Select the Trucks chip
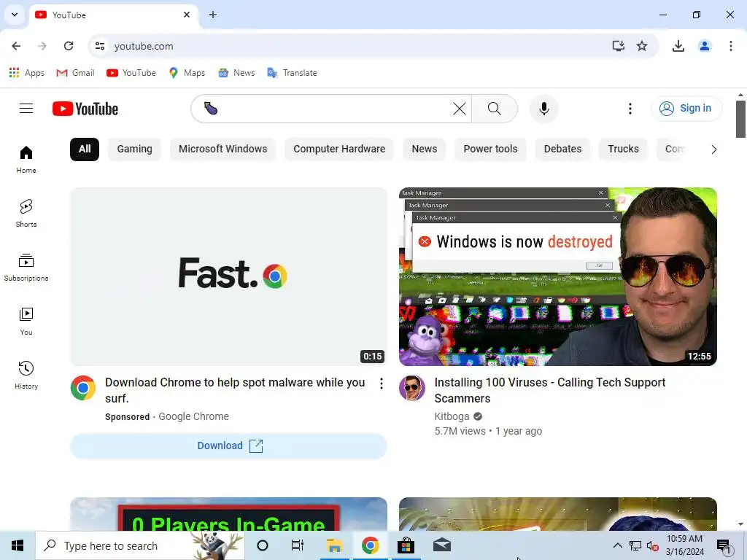 [623, 149]
